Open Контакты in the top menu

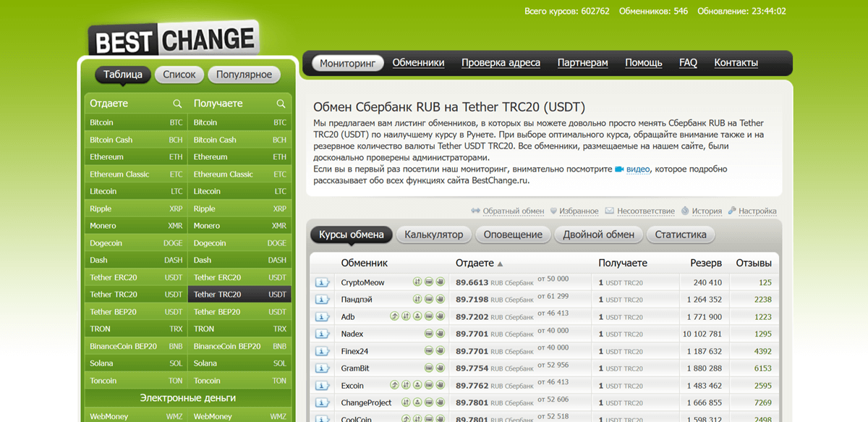tap(736, 63)
